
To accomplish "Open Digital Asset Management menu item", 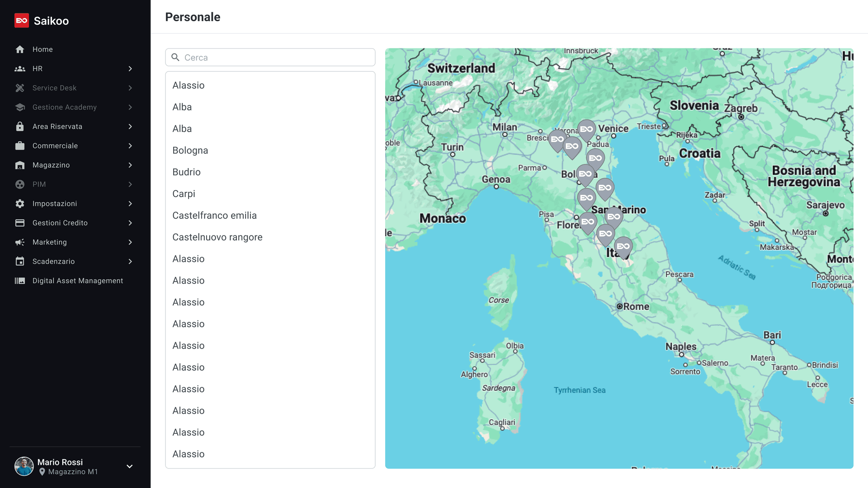I will (x=77, y=281).
